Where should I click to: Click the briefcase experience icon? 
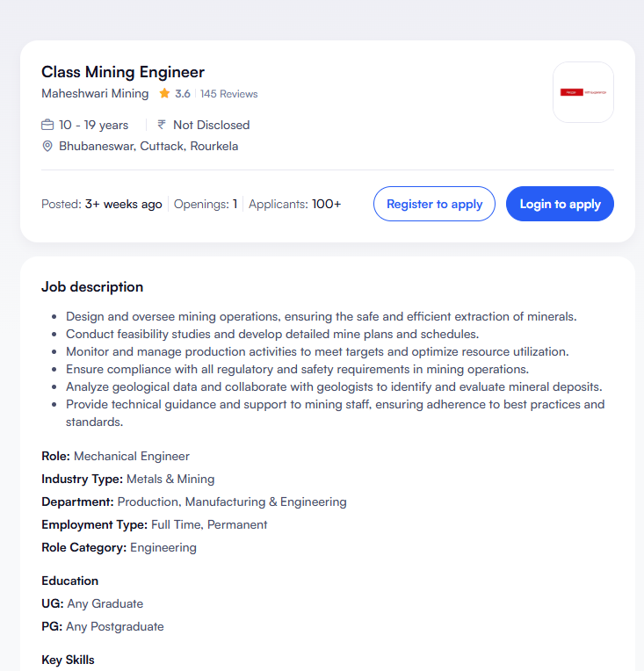click(47, 125)
